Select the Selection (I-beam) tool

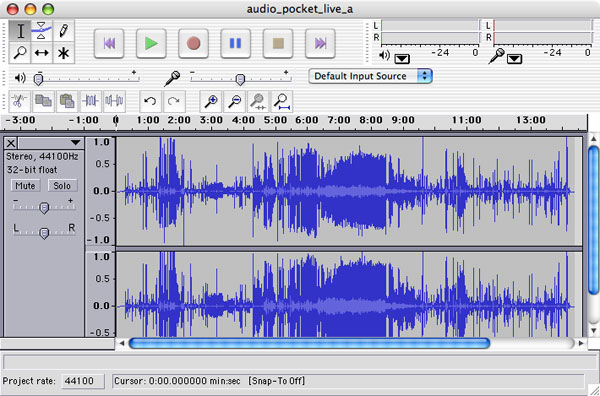coord(20,31)
